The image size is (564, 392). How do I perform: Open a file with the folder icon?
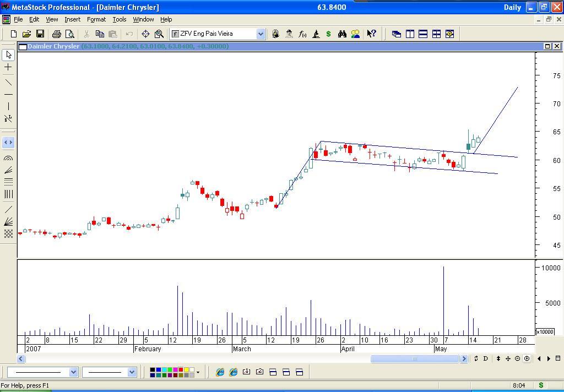[26, 34]
